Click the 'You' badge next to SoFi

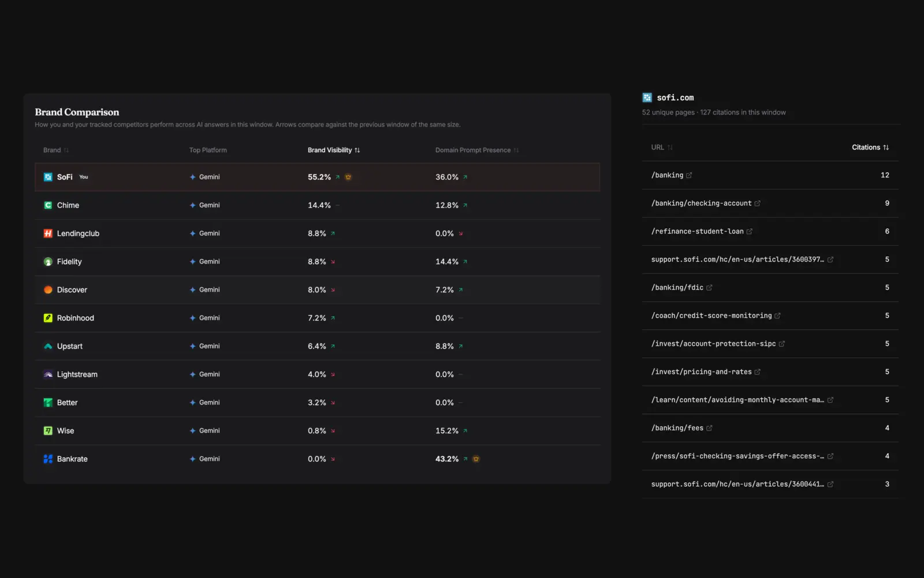(84, 177)
